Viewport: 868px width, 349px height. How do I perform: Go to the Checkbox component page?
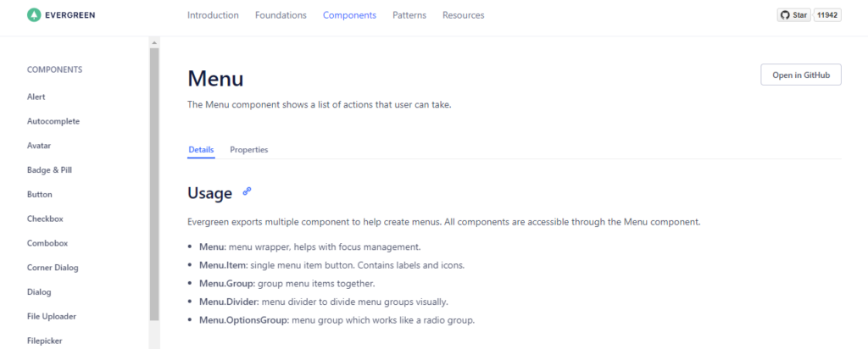(45, 219)
